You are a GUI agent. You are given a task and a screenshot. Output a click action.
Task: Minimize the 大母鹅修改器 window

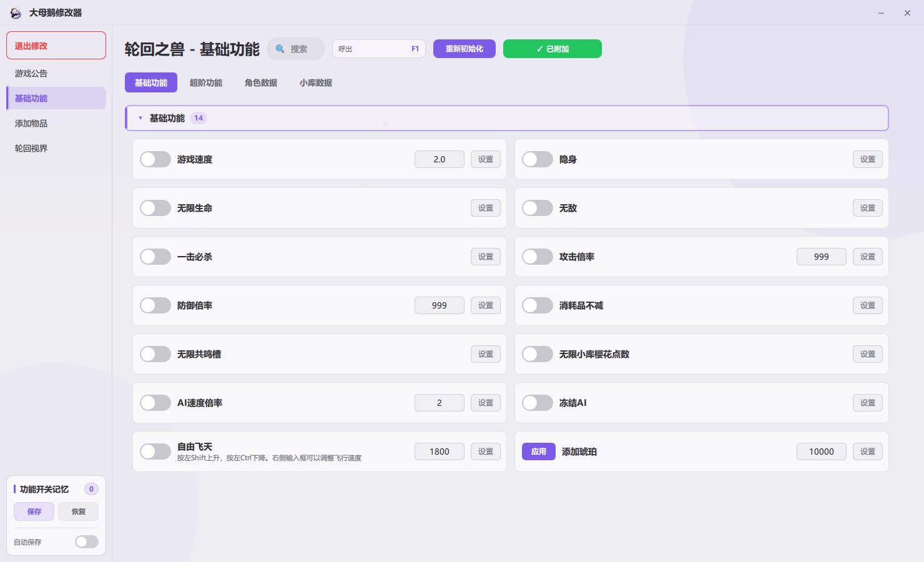click(x=881, y=13)
